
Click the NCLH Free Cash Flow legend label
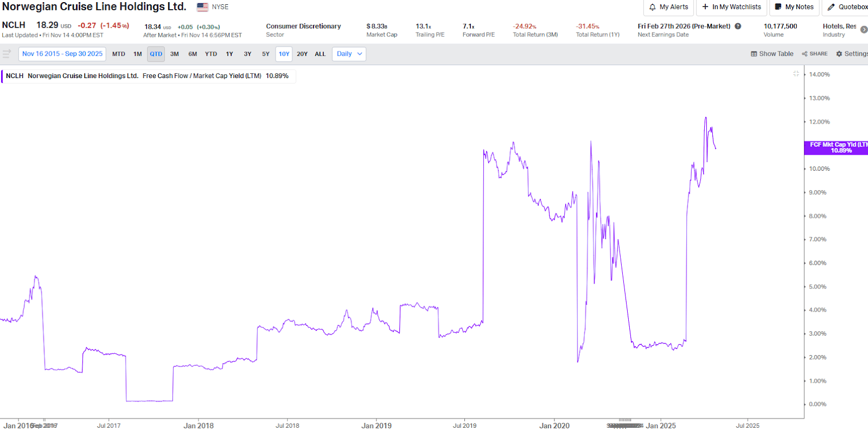[x=148, y=76]
